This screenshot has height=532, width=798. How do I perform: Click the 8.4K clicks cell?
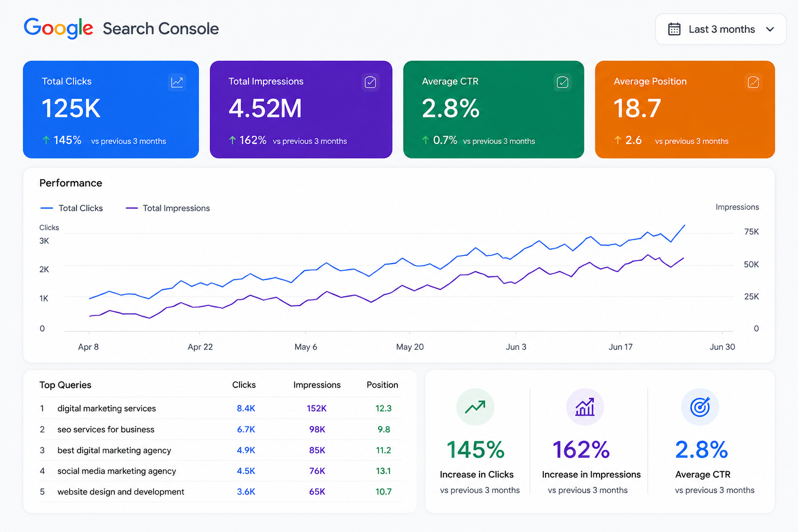(x=246, y=408)
